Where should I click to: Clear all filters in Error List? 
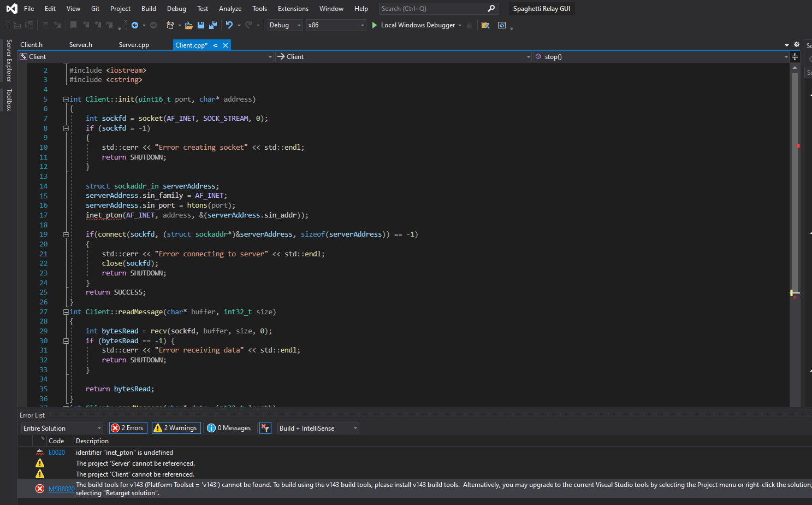coord(265,428)
